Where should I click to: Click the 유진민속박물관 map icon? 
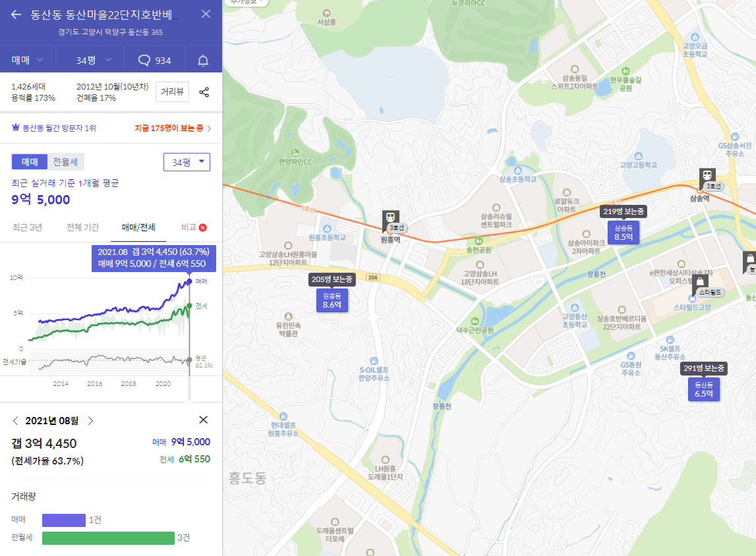click(x=288, y=317)
